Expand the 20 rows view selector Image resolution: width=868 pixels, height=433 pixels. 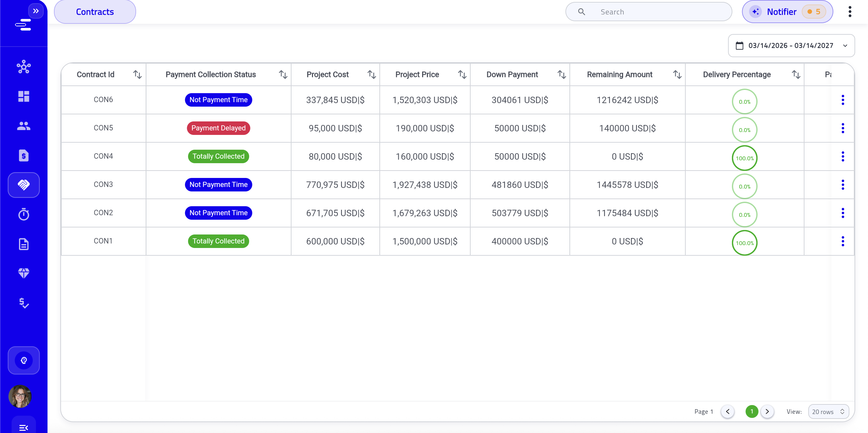coord(829,411)
